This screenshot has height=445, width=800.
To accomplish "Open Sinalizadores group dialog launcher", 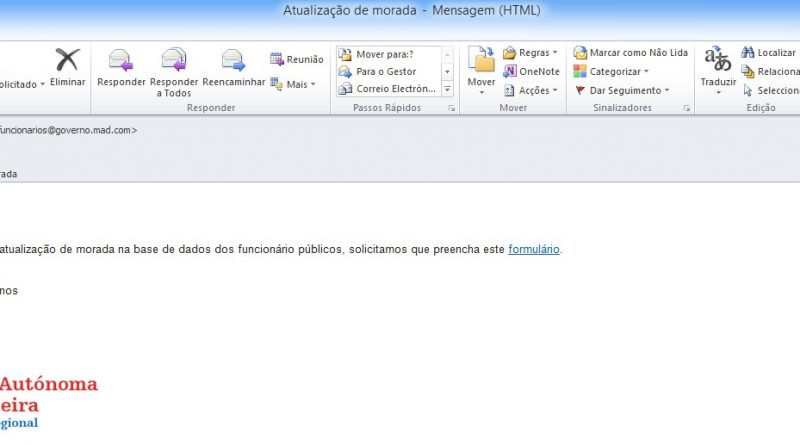I will 687,108.
